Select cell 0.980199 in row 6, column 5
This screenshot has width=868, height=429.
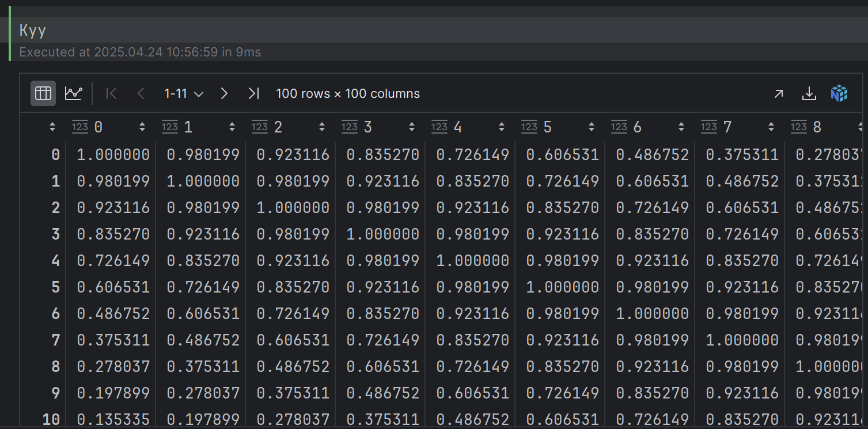(563, 313)
